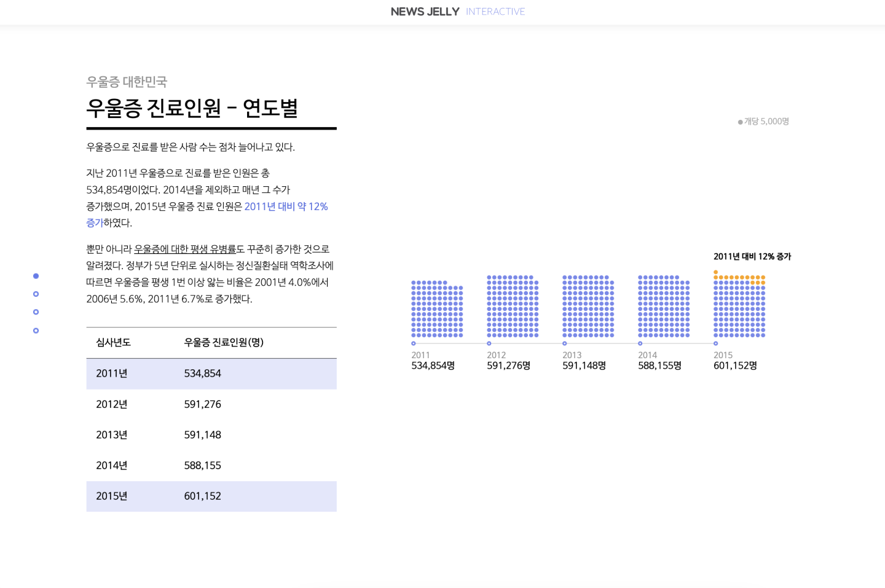Screen dimensions: 885x588
Task: Click the gray legend dot '개당 5,000명'
Action: pyautogui.click(x=741, y=122)
